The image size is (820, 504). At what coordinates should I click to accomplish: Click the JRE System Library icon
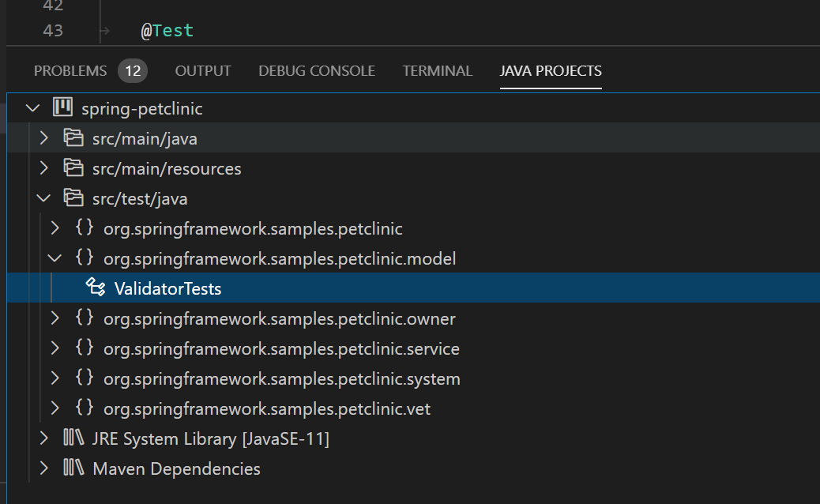pos(73,437)
